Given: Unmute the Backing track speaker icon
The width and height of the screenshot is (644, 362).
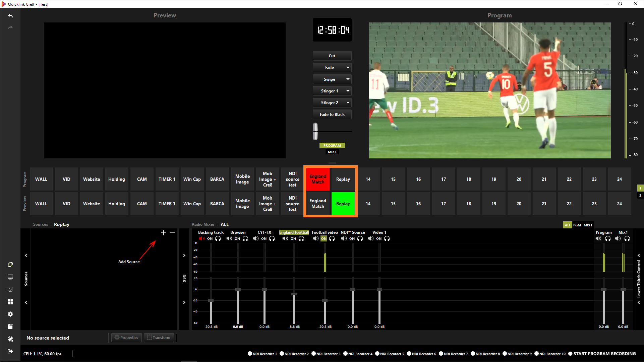Looking at the screenshot, I should click(201, 239).
